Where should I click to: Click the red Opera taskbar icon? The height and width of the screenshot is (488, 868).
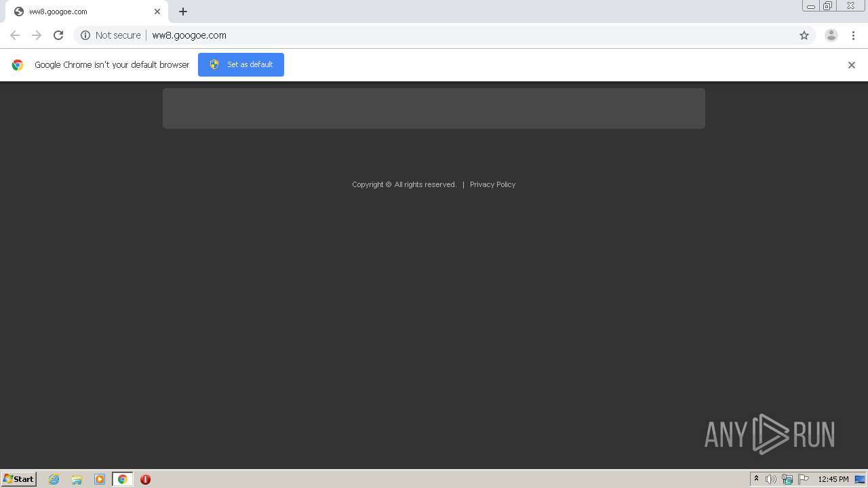click(x=145, y=479)
